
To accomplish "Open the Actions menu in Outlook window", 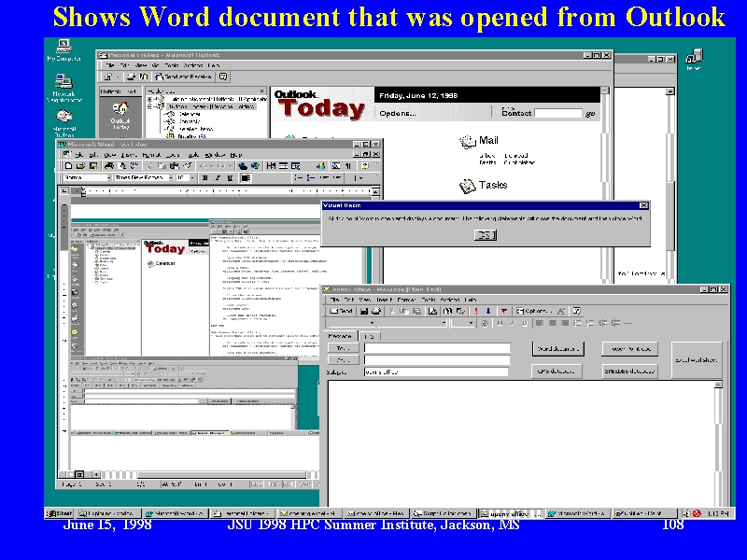I will (x=193, y=65).
